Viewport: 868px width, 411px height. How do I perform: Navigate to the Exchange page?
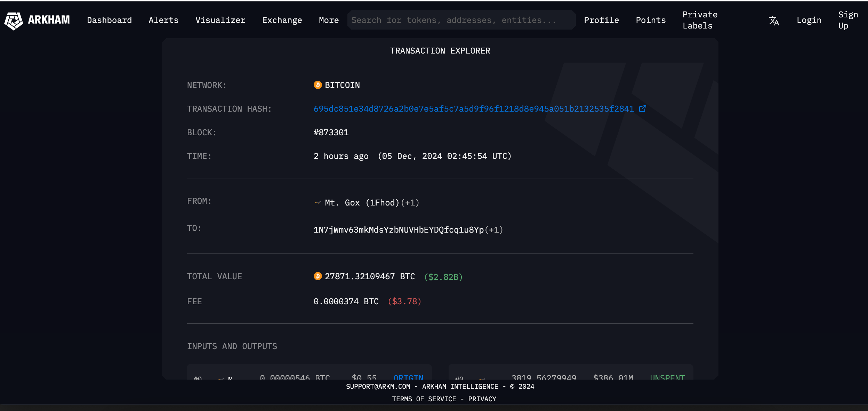coord(282,20)
